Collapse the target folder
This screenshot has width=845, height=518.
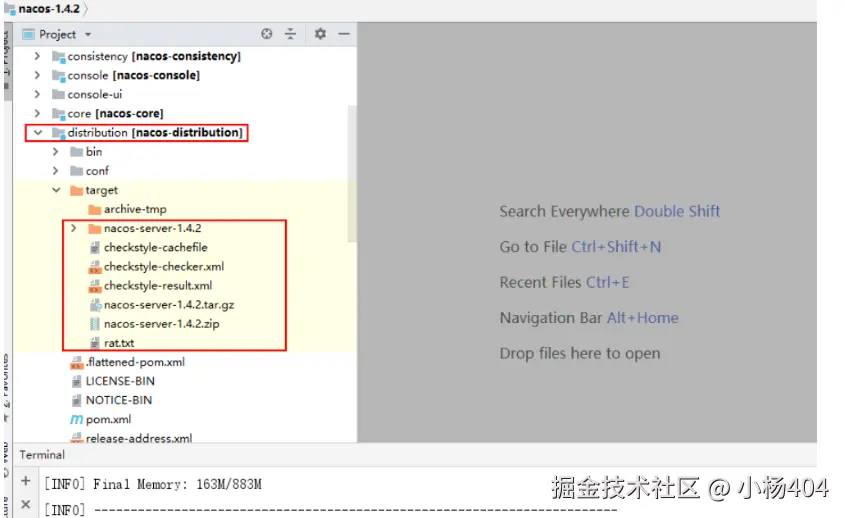[56, 190]
